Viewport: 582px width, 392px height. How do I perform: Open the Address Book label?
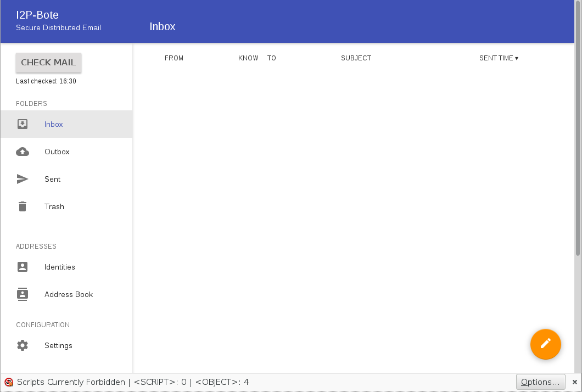pyautogui.click(x=69, y=294)
